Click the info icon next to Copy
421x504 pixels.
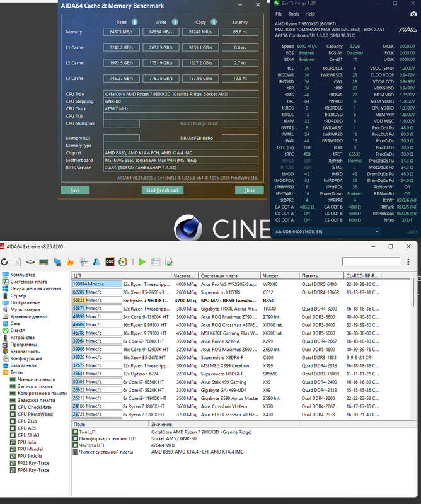[214, 22]
